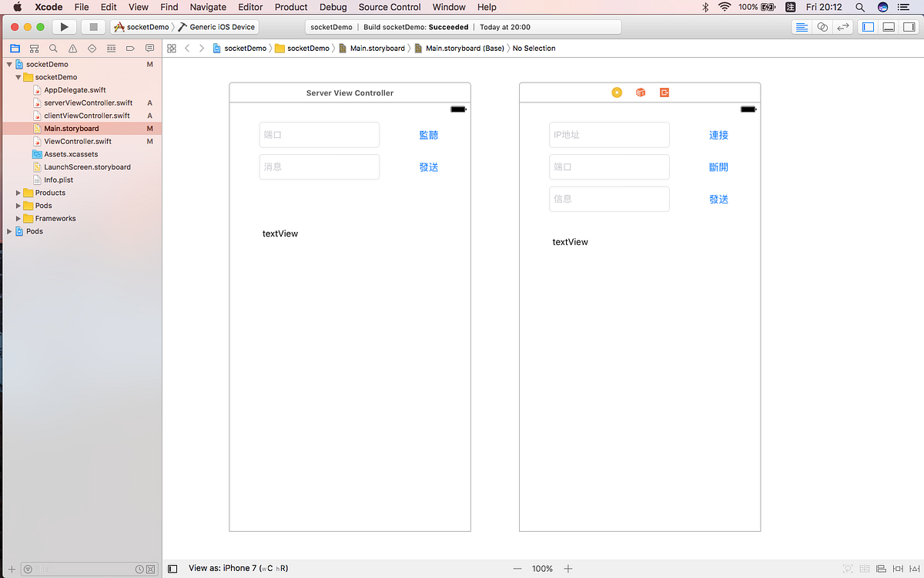Click the Resolve Auto Layout Issues icon

click(916, 568)
